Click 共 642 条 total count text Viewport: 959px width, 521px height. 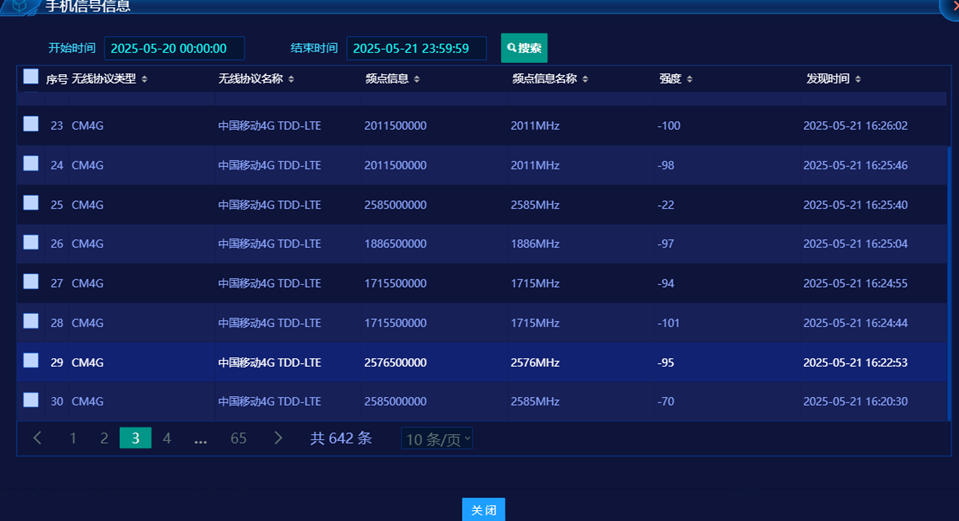click(341, 438)
